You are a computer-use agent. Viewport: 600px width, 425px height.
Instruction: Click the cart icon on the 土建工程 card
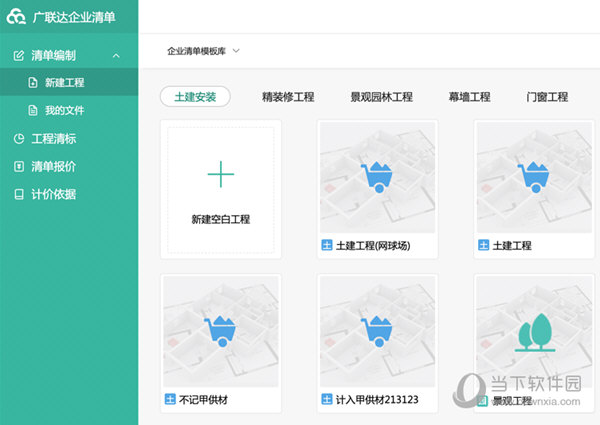click(x=533, y=177)
